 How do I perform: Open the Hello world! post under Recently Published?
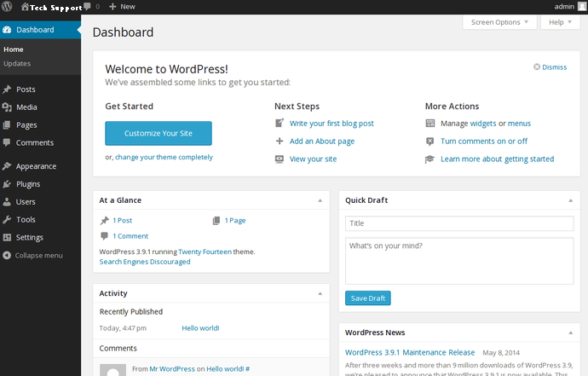click(200, 328)
